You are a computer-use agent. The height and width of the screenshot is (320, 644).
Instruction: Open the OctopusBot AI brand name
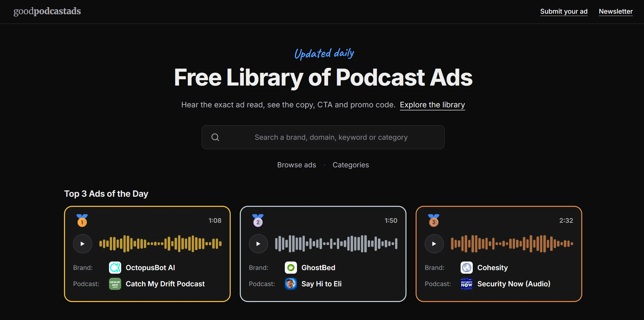click(x=150, y=268)
